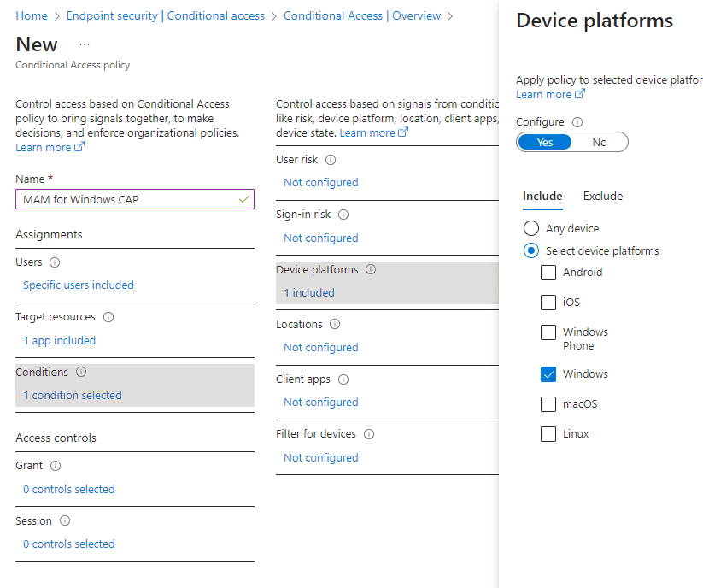Click 0 controls selected under Grant
Viewport: 703px width, 588px height.
(69, 490)
